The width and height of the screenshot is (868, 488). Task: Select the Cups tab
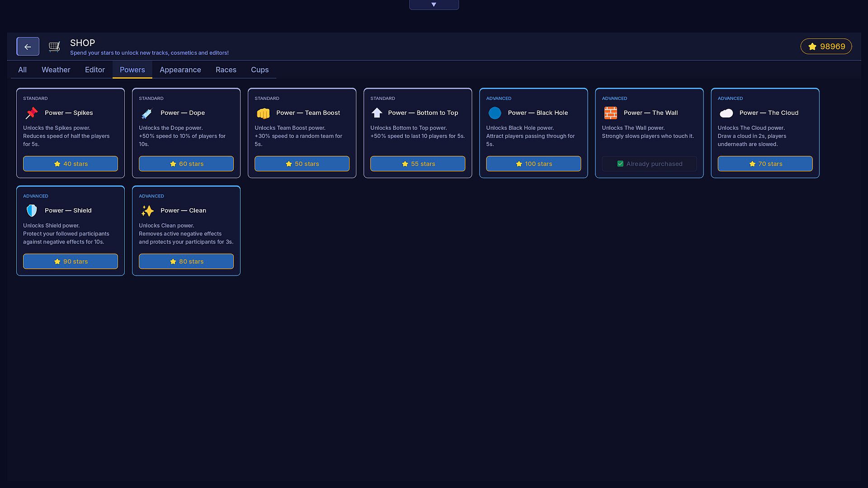(260, 70)
